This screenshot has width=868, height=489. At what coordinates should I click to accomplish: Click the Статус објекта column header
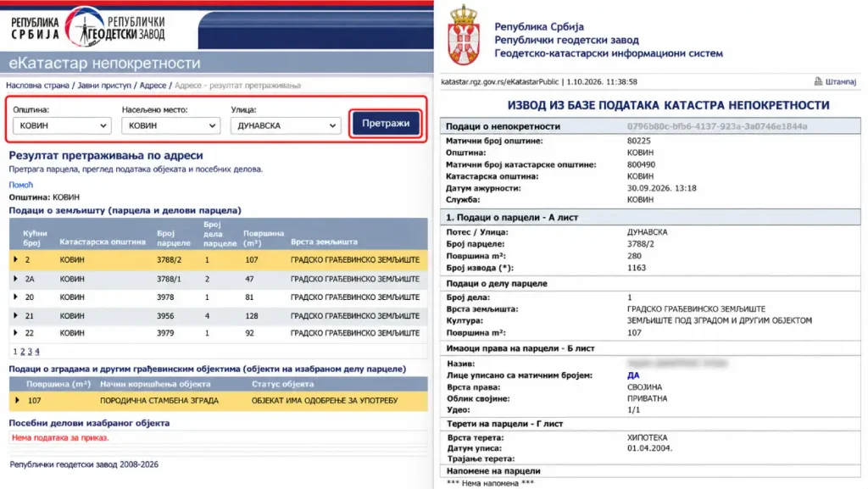pyautogui.click(x=282, y=384)
